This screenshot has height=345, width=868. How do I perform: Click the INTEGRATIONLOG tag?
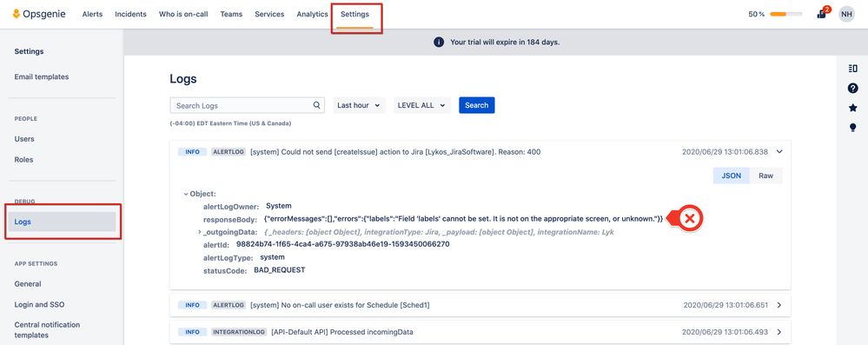(x=238, y=332)
